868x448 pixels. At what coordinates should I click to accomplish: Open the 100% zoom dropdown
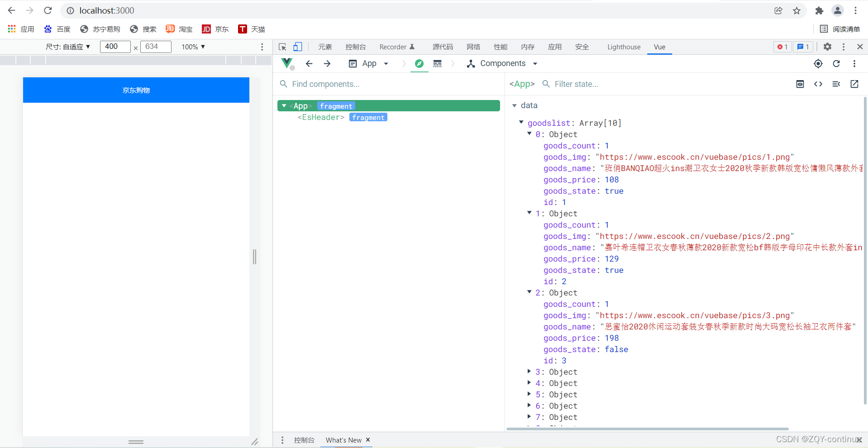click(x=193, y=47)
